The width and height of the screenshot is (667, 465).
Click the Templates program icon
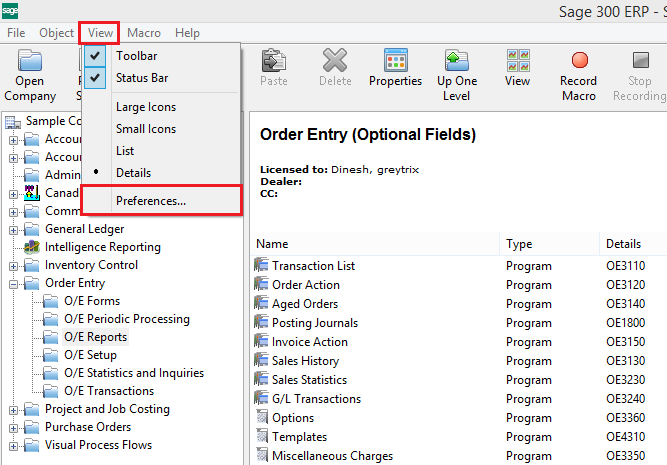coord(262,436)
